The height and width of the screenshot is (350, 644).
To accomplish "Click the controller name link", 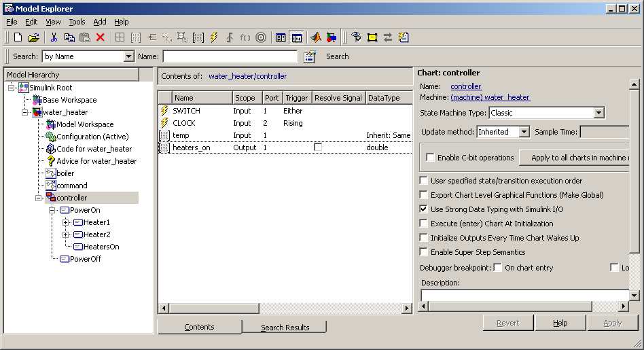I will 466,86.
